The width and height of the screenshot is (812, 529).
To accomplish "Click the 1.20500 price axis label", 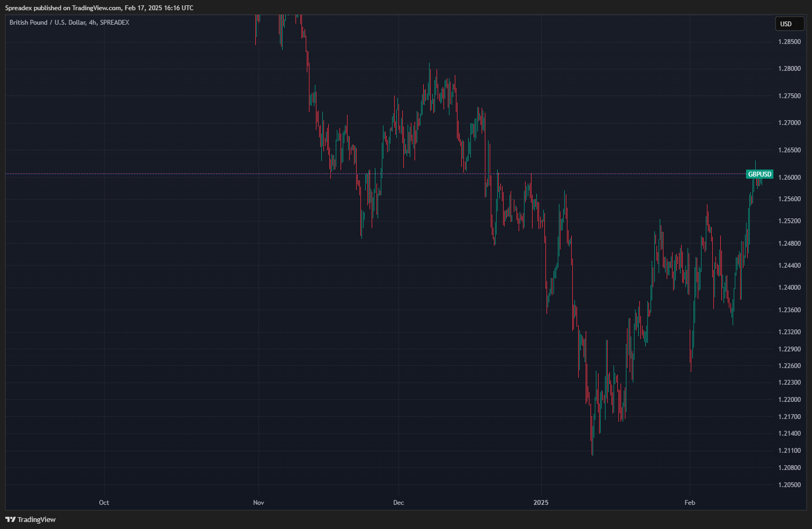I will coord(789,485).
